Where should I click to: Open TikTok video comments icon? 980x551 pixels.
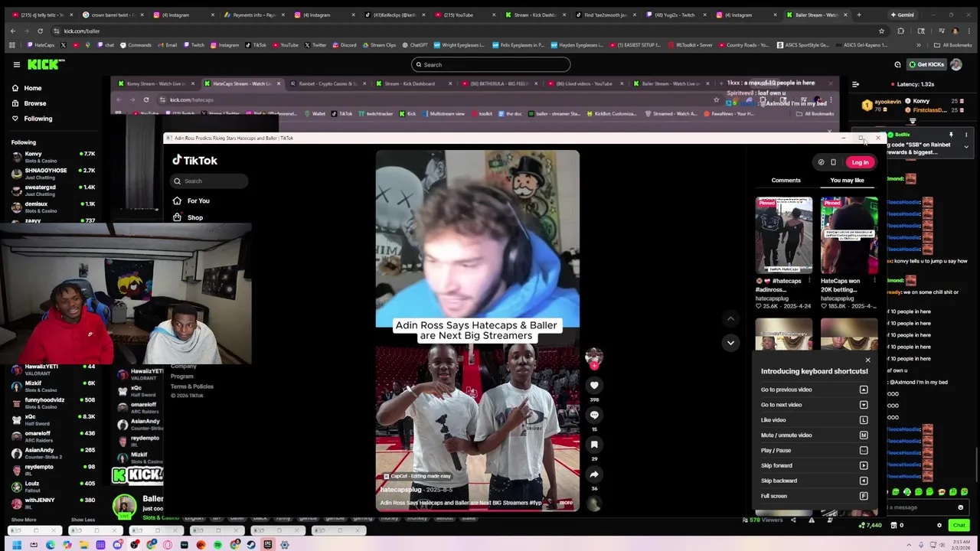point(594,416)
